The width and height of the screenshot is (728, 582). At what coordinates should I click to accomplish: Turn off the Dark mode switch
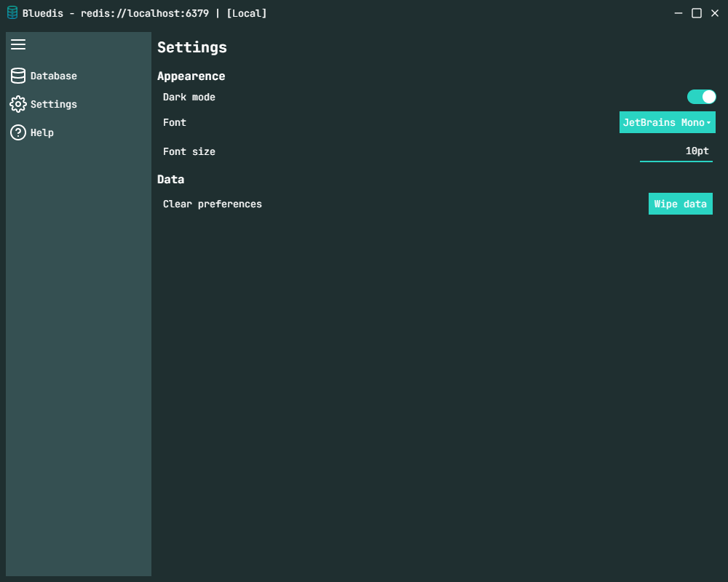(702, 97)
